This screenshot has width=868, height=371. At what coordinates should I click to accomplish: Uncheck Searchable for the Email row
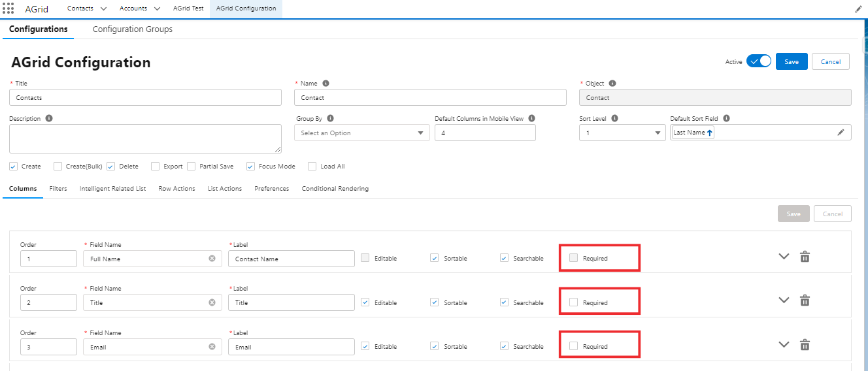pos(504,346)
